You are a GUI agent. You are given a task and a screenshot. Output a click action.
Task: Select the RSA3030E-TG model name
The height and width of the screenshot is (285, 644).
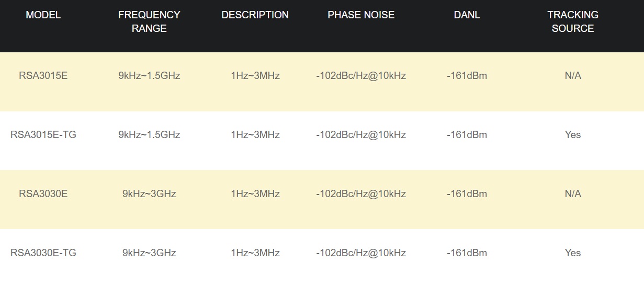[x=43, y=253]
